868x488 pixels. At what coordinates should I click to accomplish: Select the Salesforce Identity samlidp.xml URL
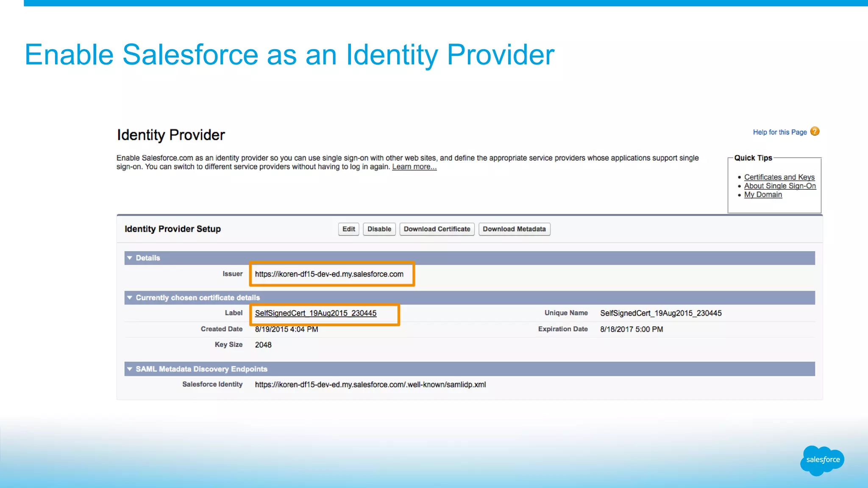click(370, 385)
